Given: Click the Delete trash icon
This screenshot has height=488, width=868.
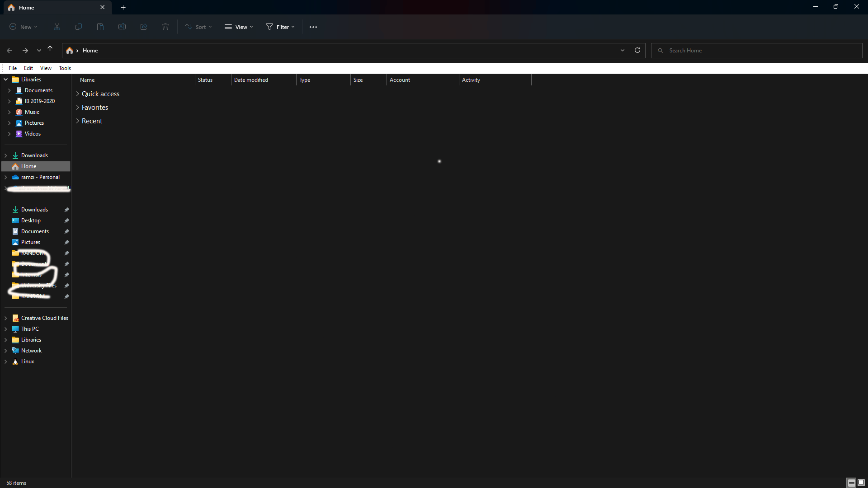Looking at the screenshot, I should [165, 27].
